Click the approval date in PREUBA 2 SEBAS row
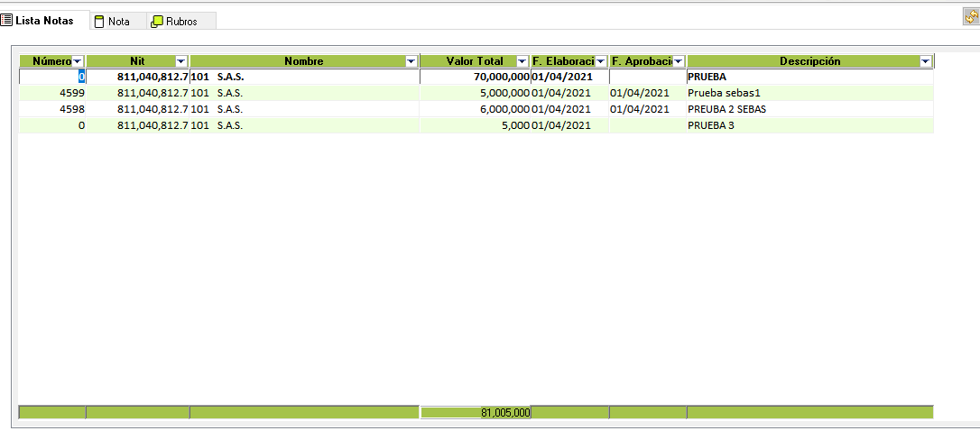Screen dimensions: 980x440 tap(648, 109)
